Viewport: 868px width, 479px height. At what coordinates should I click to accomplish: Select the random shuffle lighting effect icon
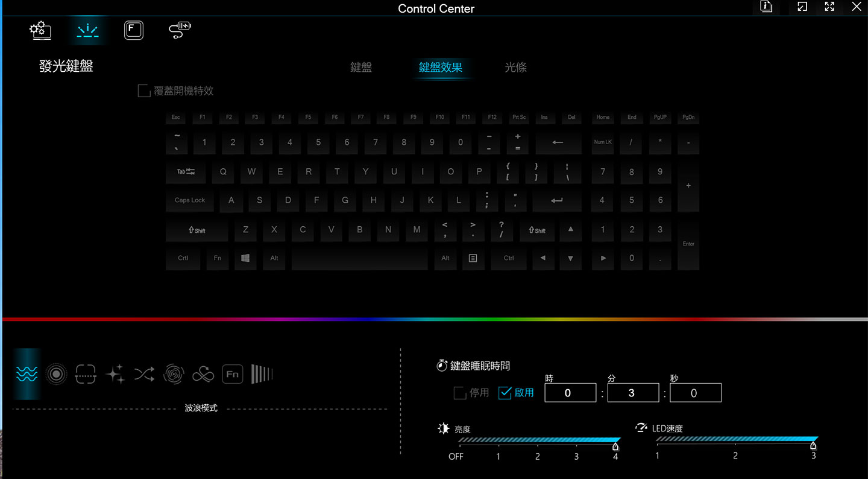click(x=143, y=374)
